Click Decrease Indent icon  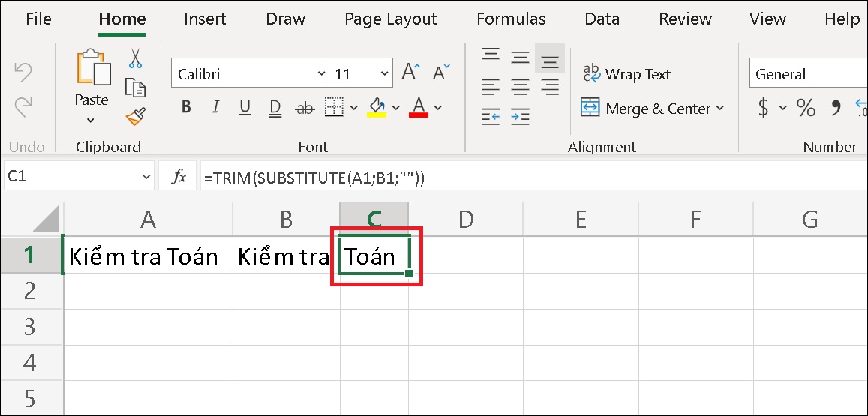tap(491, 117)
